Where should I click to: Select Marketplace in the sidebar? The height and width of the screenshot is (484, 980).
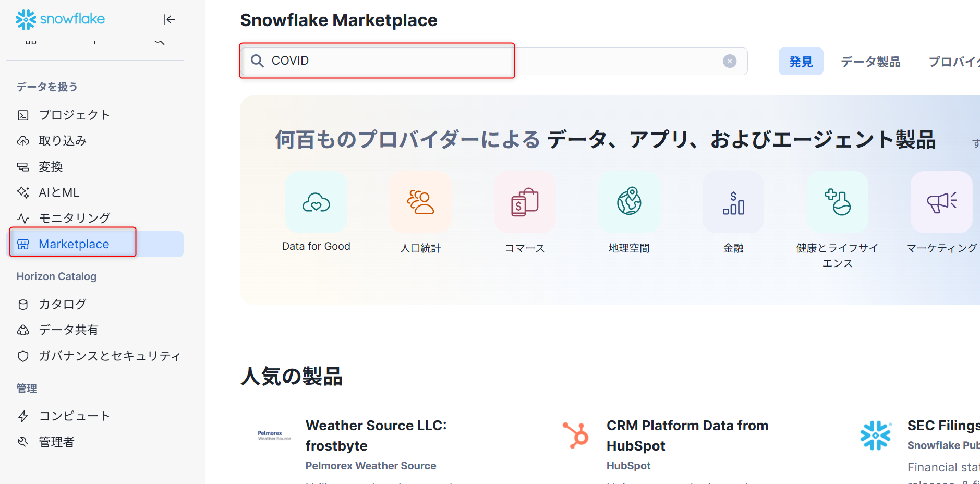point(94,244)
